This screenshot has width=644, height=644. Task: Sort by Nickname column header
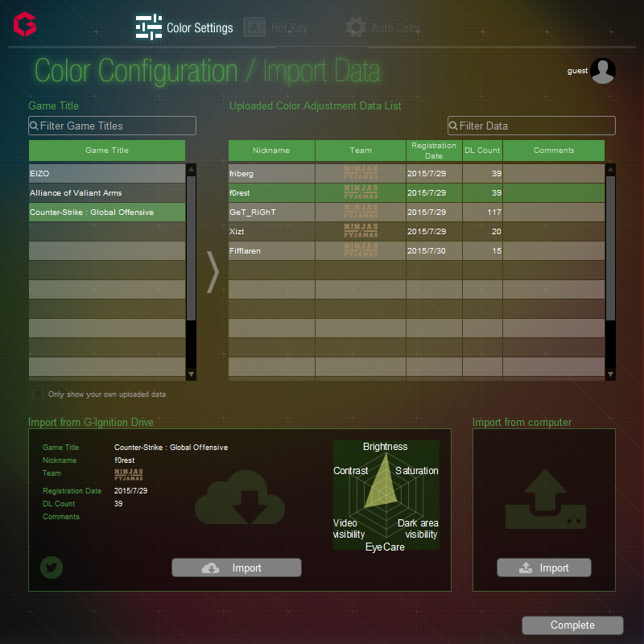pos(271,151)
